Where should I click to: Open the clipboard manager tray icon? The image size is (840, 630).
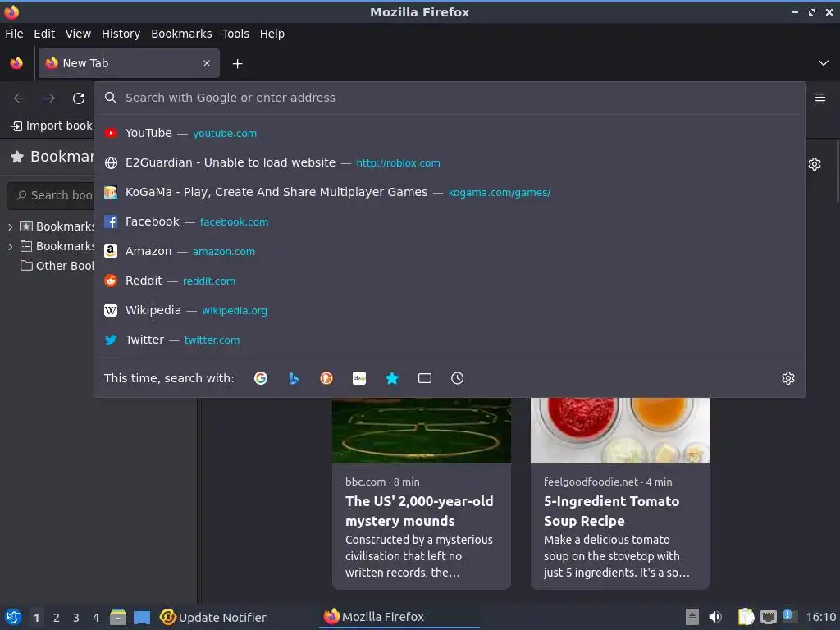tap(746, 617)
